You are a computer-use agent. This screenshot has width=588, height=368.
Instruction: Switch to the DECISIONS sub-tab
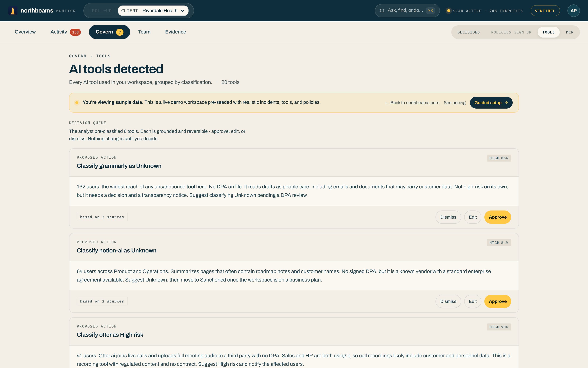[468, 32]
